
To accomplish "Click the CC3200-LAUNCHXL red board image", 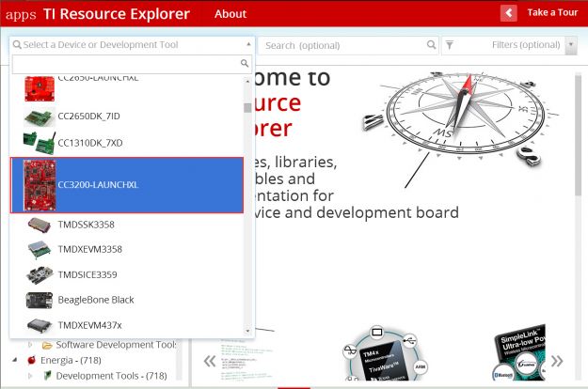I will [x=40, y=185].
